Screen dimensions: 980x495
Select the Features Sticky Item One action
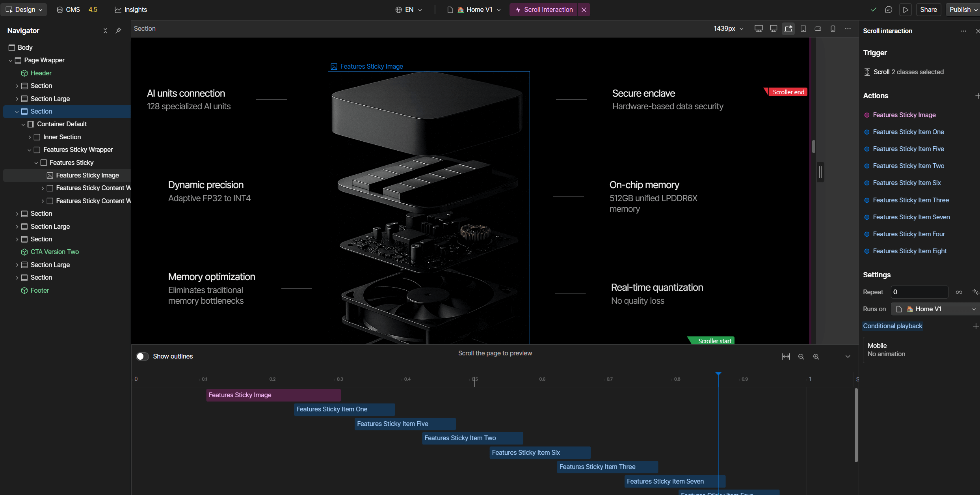[x=908, y=132]
